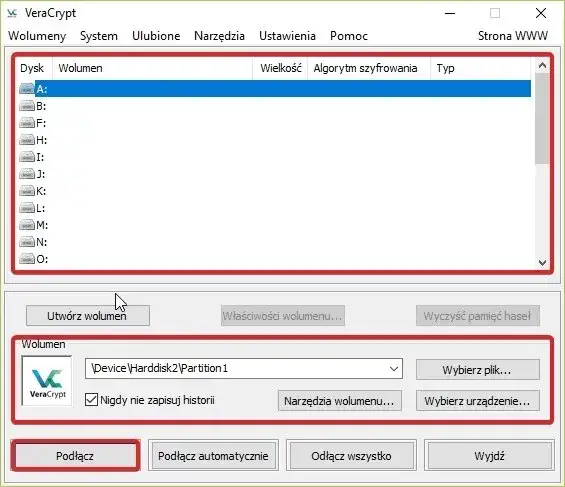
Task: Select drive icon for H:
Action: (x=27, y=139)
